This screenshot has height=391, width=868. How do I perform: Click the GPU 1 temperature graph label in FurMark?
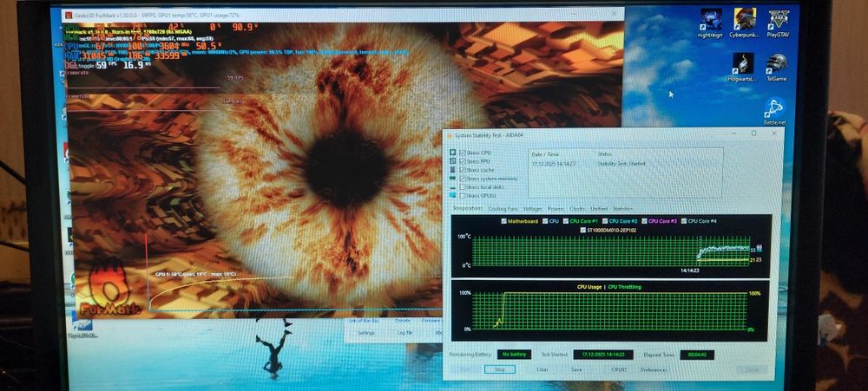click(x=194, y=274)
